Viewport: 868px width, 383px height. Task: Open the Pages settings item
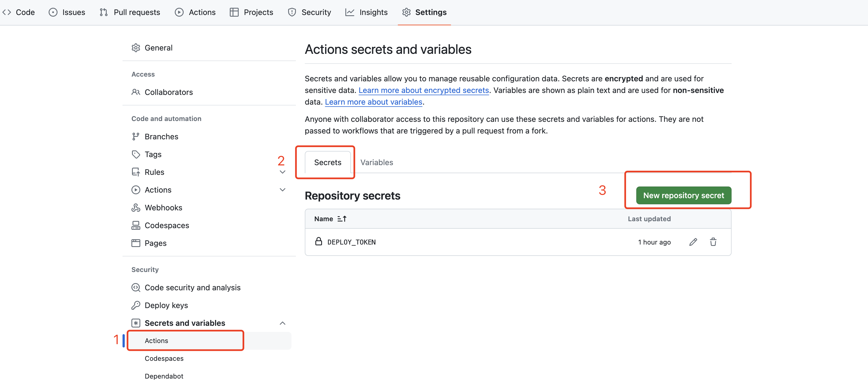point(155,243)
